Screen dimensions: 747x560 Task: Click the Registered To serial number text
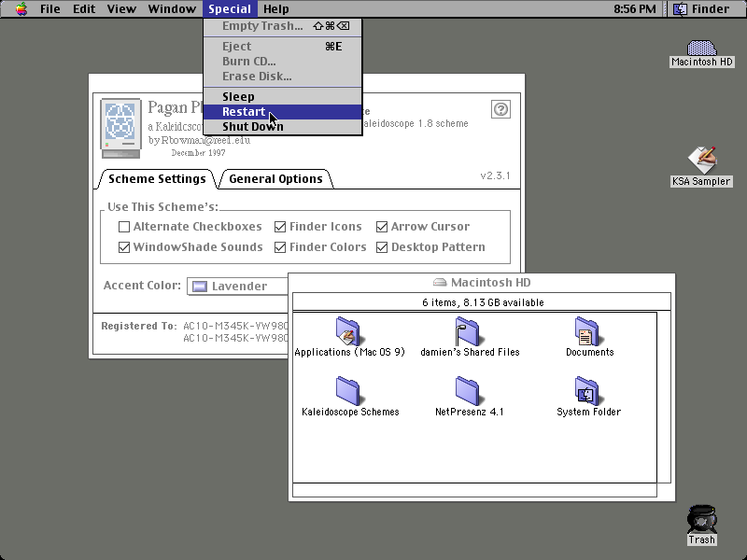236,332
